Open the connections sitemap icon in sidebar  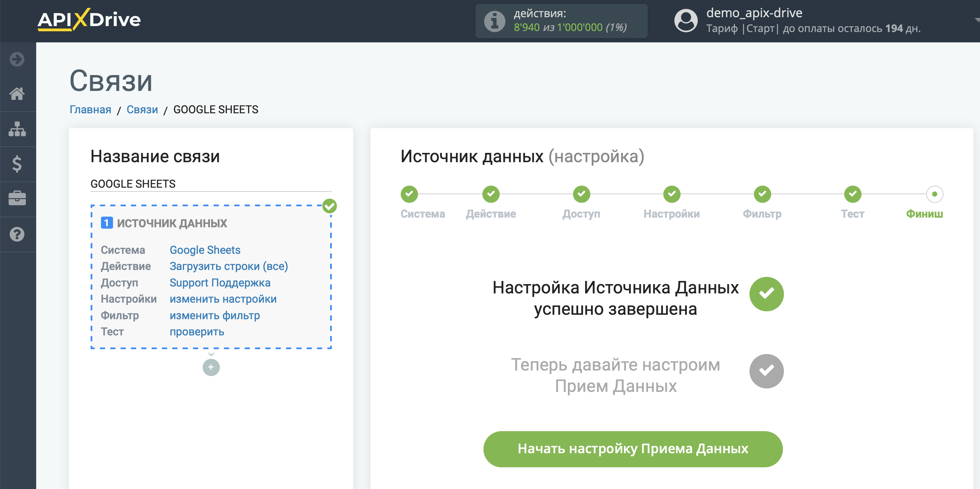(17, 129)
